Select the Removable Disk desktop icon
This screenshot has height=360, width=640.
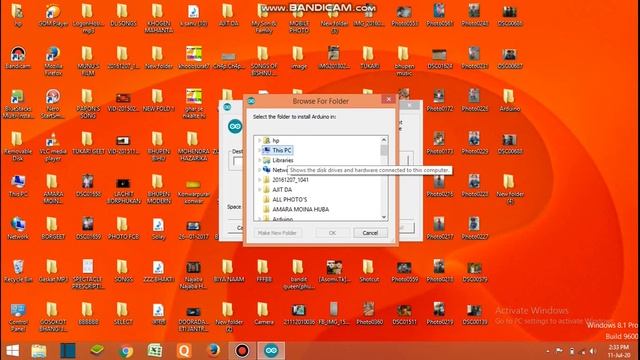(18, 146)
